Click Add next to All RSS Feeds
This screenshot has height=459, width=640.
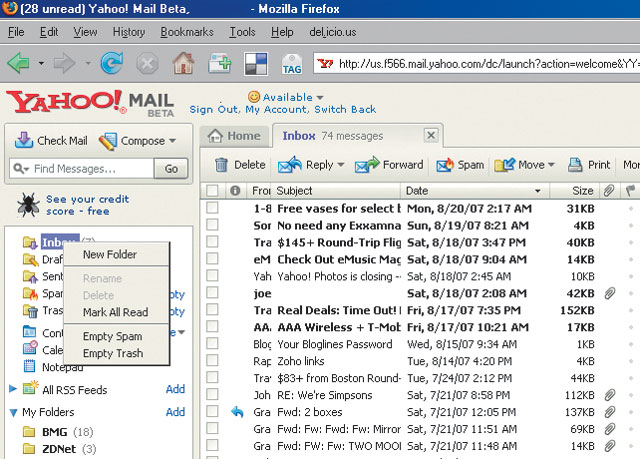pos(175,389)
